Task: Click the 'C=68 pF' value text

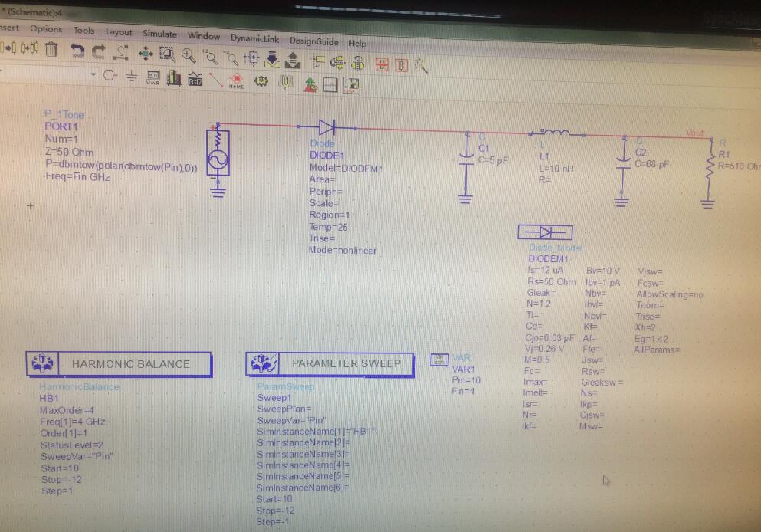Action: pos(652,164)
